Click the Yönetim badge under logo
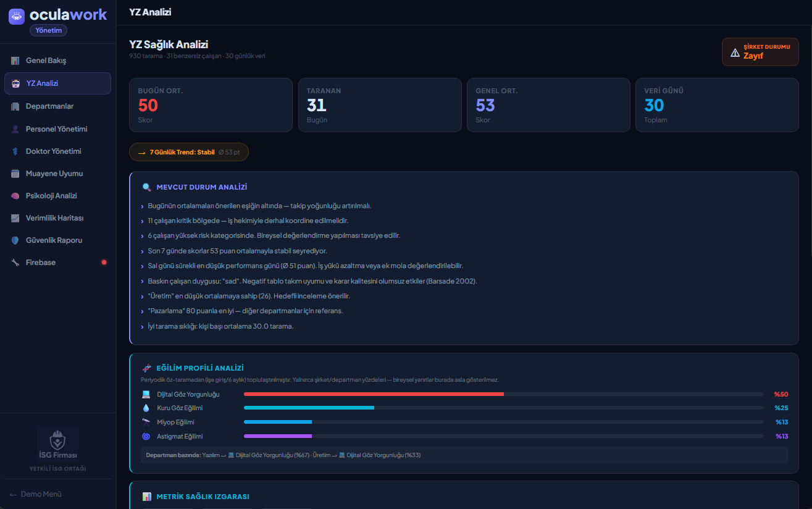 click(48, 30)
